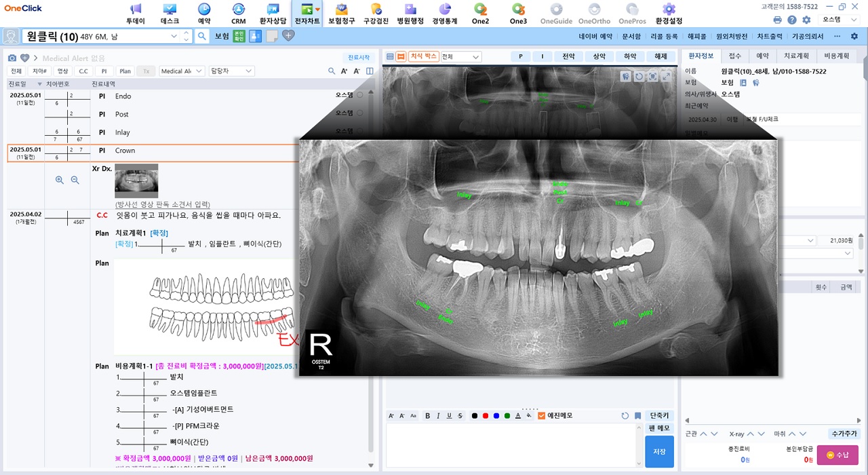Click the blue 저장 save button
The image size is (868, 475).
[x=659, y=451]
